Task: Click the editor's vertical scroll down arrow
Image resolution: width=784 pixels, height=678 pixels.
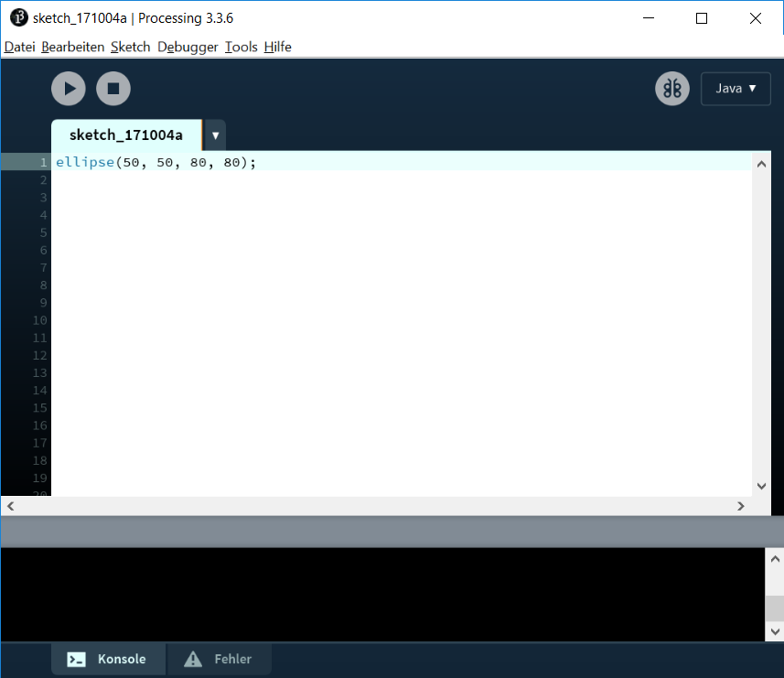Action: click(x=761, y=486)
